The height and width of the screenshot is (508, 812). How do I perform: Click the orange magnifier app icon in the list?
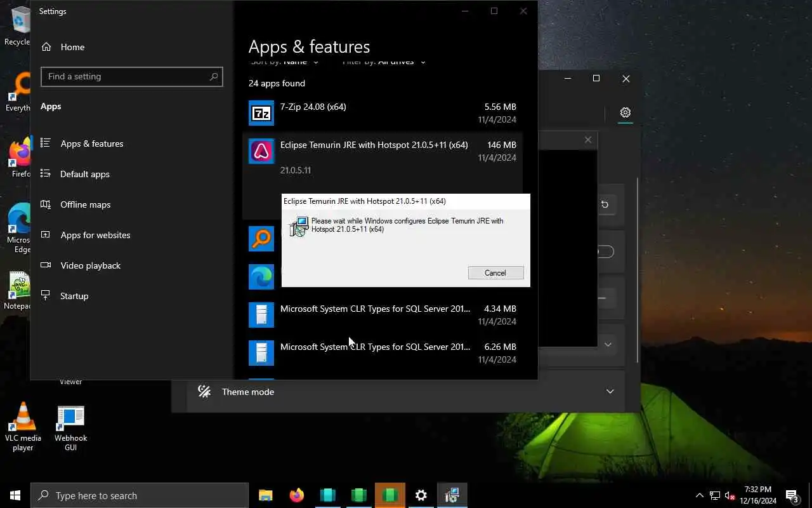(261, 239)
